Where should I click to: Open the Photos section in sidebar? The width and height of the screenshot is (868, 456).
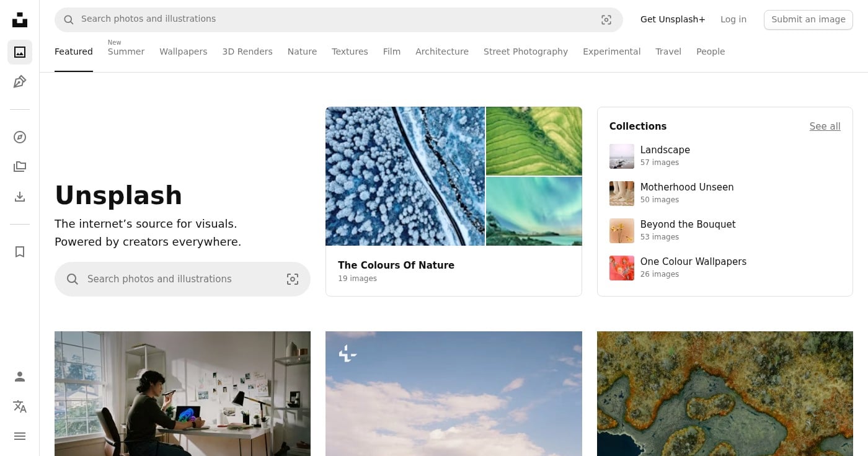20,52
